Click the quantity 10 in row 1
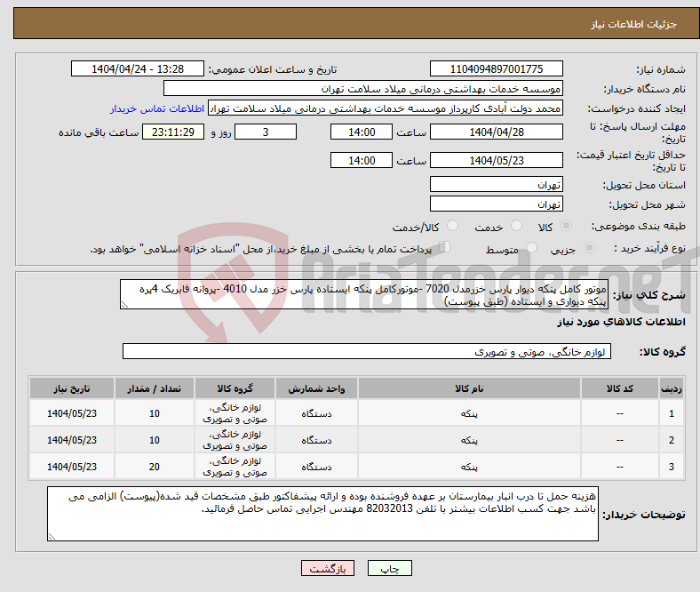 (x=154, y=413)
